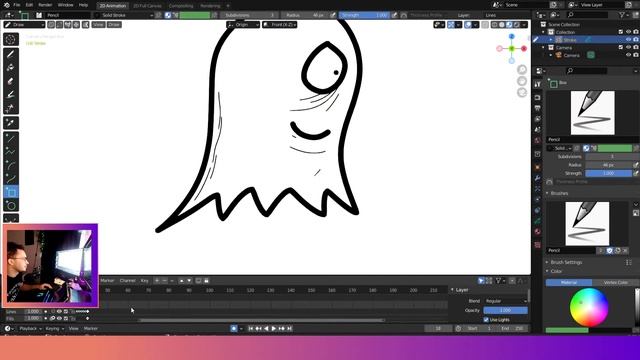Viewport: 640px width, 360px height.
Task: Open the Draw mode dropdown
Action: pyautogui.click(x=24, y=25)
